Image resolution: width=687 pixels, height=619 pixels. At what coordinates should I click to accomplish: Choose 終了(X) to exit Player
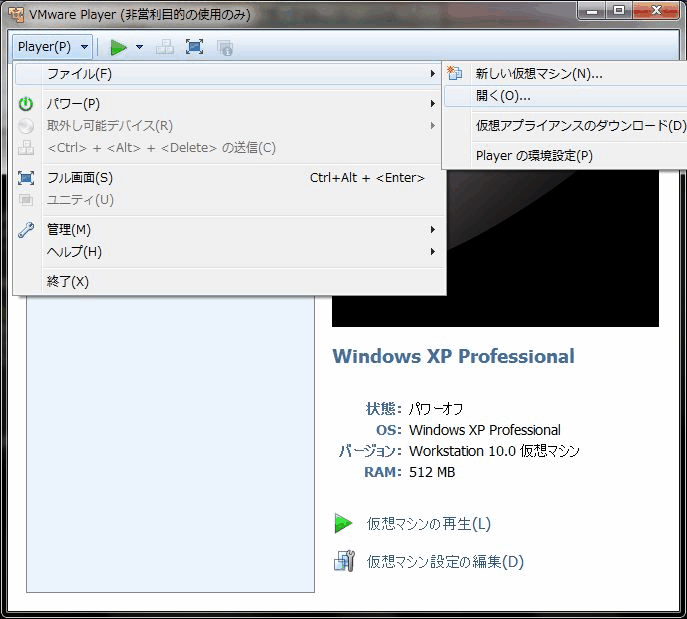click(x=228, y=281)
